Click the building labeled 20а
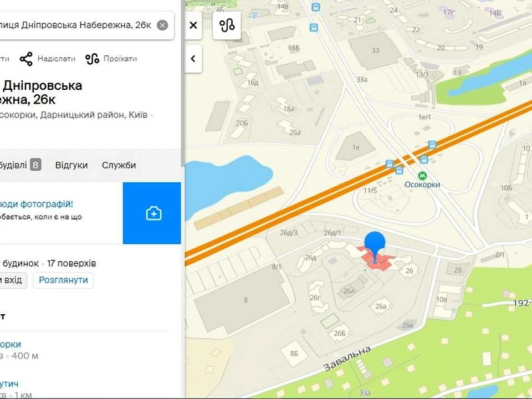This screenshot has width=532, height=399. [x=289, y=128]
